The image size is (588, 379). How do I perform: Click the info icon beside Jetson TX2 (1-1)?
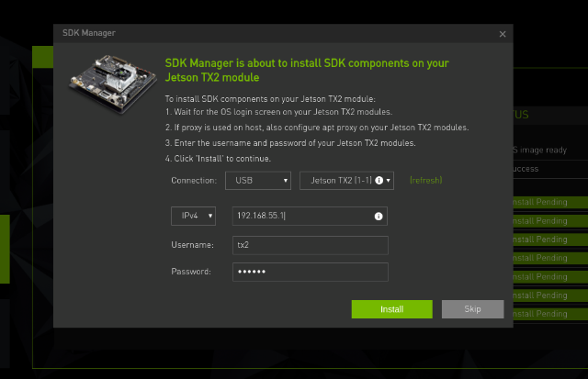pyautogui.click(x=379, y=181)
